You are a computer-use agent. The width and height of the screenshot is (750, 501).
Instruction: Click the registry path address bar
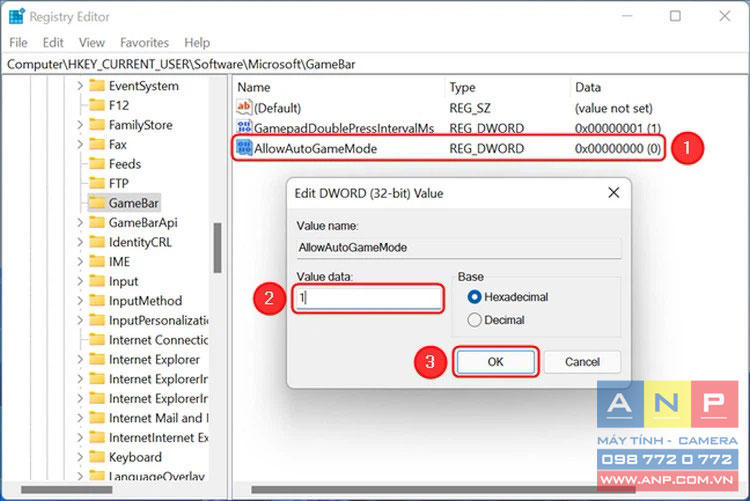pos(375,64)
